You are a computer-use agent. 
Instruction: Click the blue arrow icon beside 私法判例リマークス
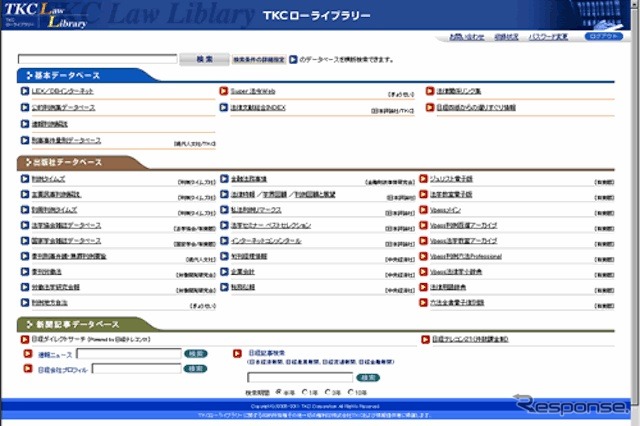pos(224,210)
